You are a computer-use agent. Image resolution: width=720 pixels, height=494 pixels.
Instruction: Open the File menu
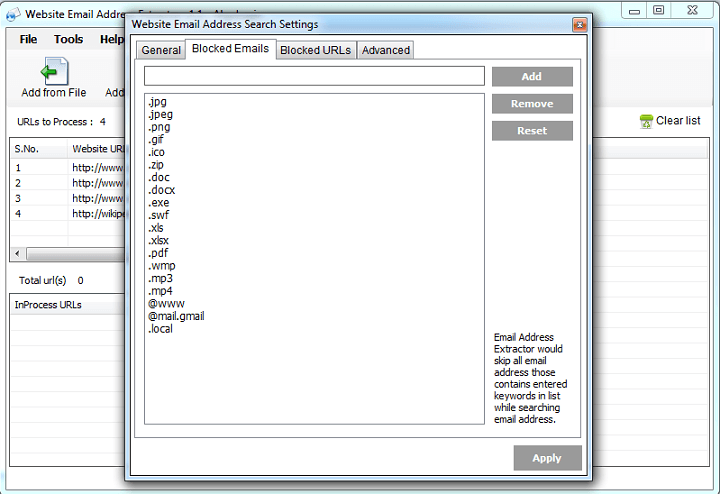tap(28, 39)
